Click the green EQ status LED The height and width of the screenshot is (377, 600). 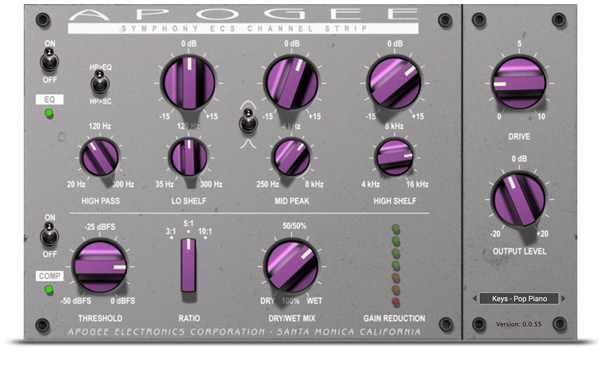coord(49,113)
